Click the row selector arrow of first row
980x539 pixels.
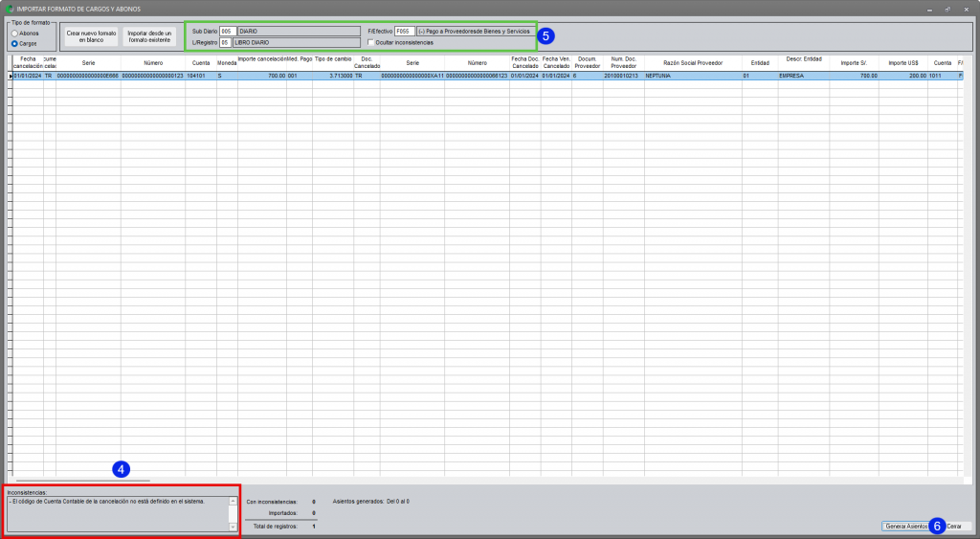(x=10, y=76)
